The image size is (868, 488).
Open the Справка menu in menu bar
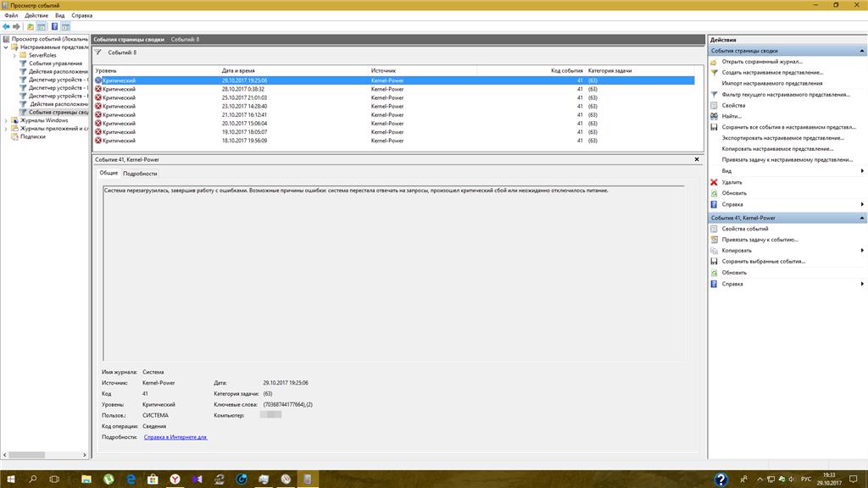[82, 15]
